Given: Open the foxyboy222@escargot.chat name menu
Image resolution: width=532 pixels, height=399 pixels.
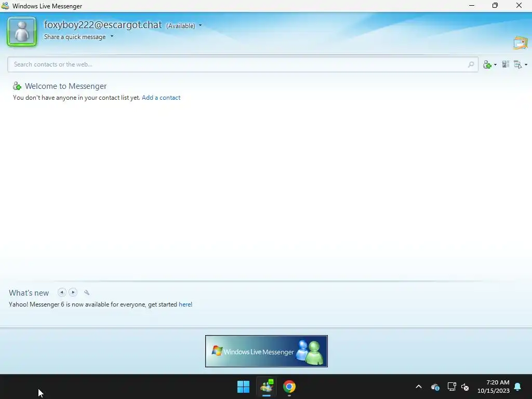Looking at the screenshot, I should coord(103,25).
